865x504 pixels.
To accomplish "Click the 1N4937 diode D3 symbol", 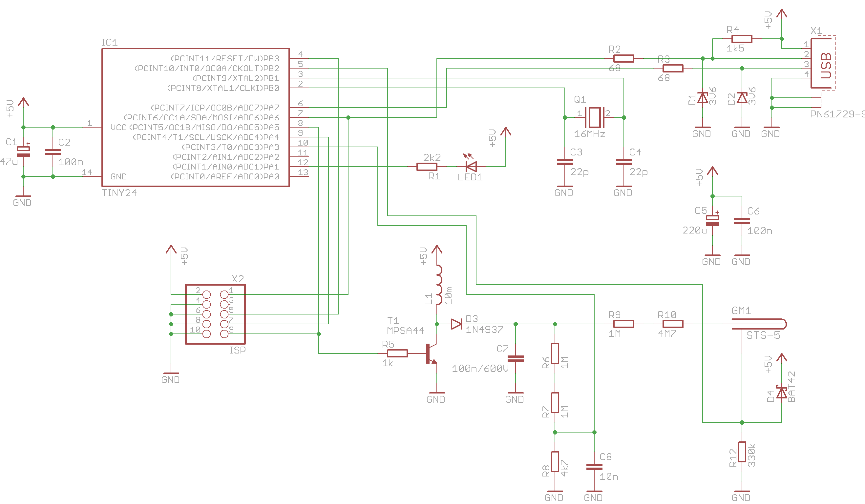I will 456,324.
